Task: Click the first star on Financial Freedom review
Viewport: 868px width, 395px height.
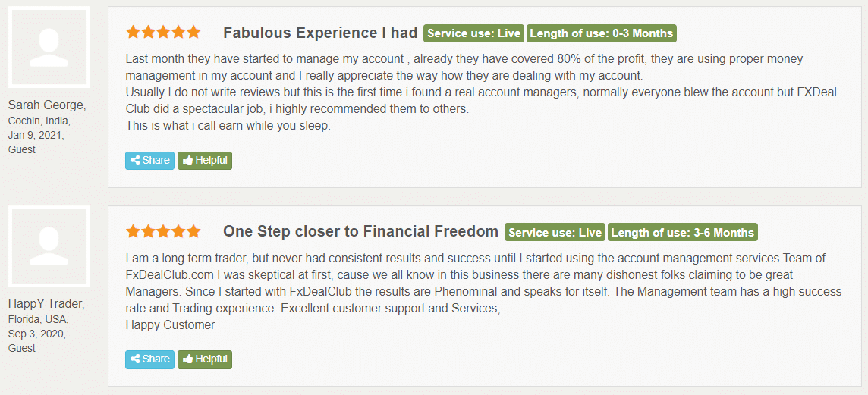Action: 133,231
